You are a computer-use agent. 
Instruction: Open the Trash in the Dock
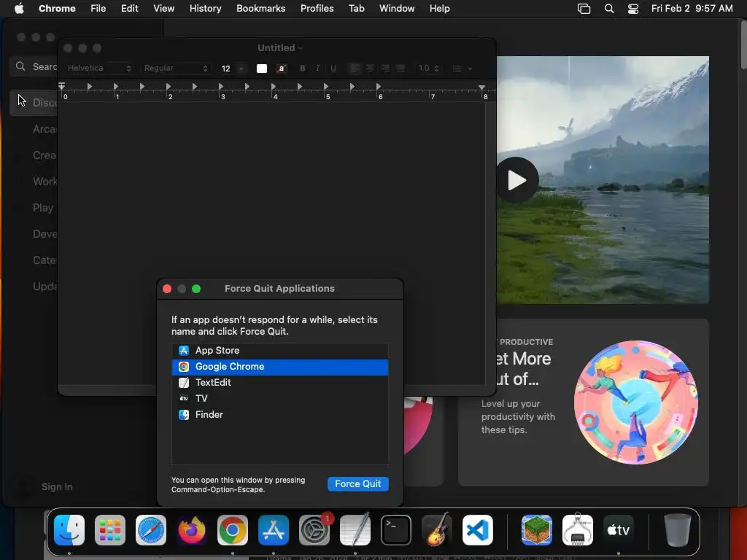678,530
